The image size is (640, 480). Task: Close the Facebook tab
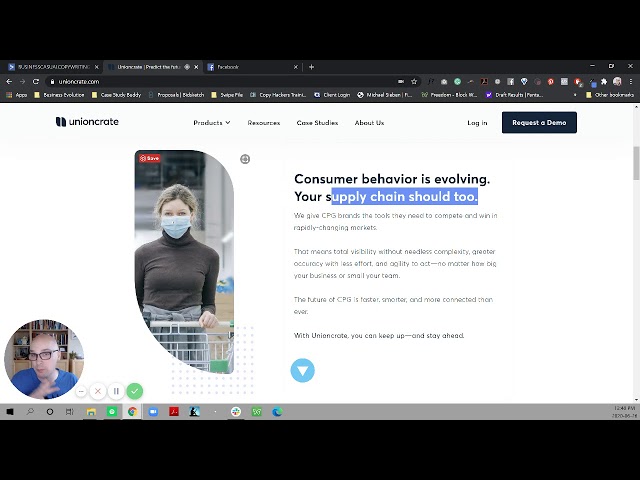tap(296, 67)
